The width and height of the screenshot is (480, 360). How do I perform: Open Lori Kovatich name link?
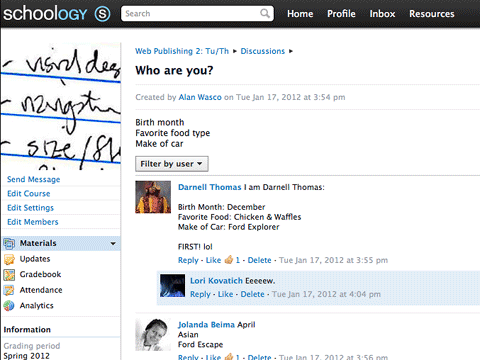pos(216,281)
